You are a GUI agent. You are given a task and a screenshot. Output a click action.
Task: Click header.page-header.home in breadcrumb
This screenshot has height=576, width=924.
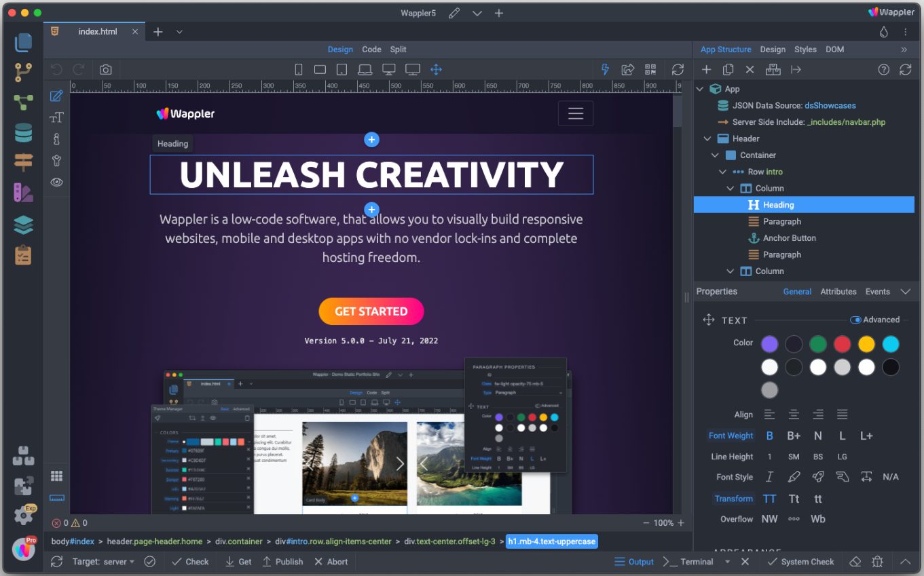tap(155, 541)
